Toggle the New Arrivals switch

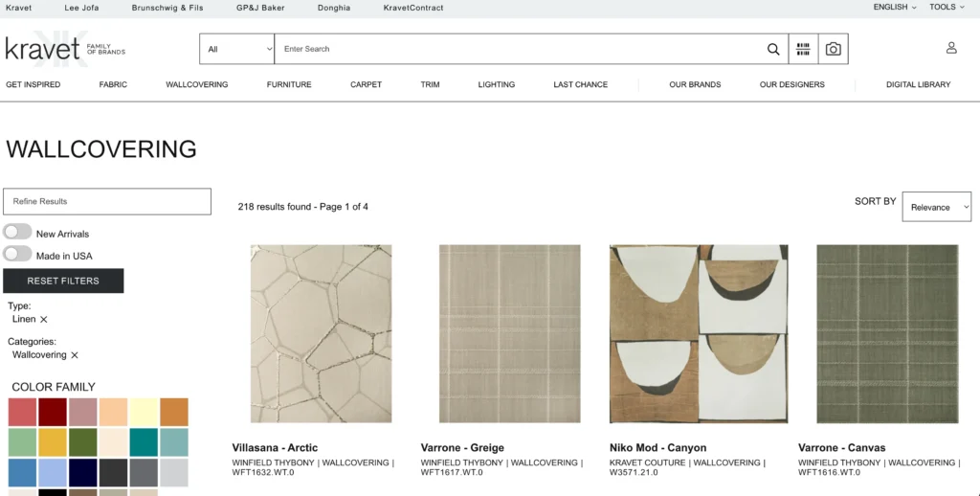point(17,232)
